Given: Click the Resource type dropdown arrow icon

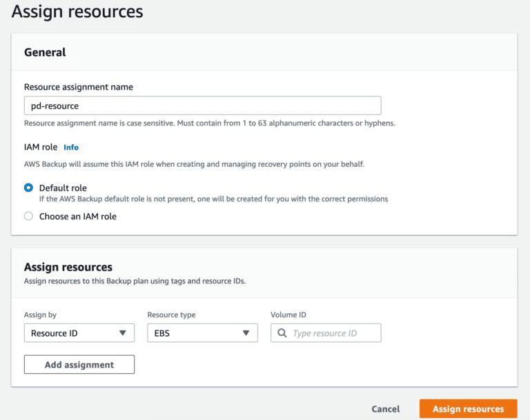Looking at the screenshot, I should click(246, 333).
